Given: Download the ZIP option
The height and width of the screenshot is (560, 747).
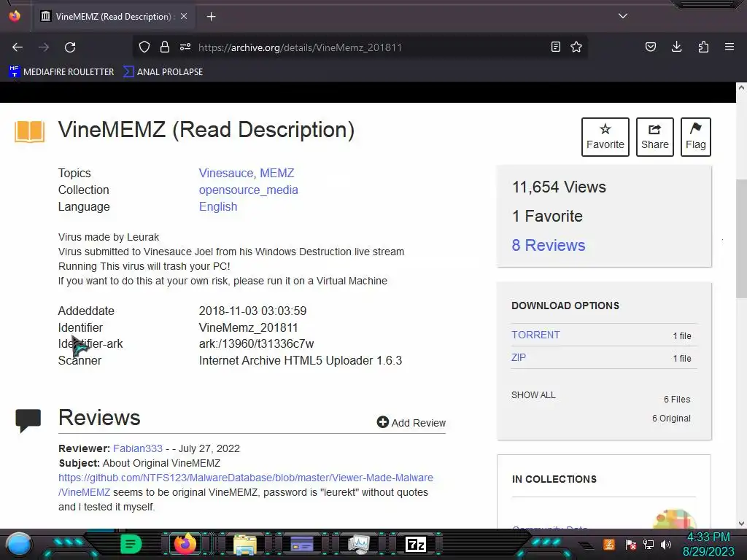Looking at the screenshot, I should 519,357.
